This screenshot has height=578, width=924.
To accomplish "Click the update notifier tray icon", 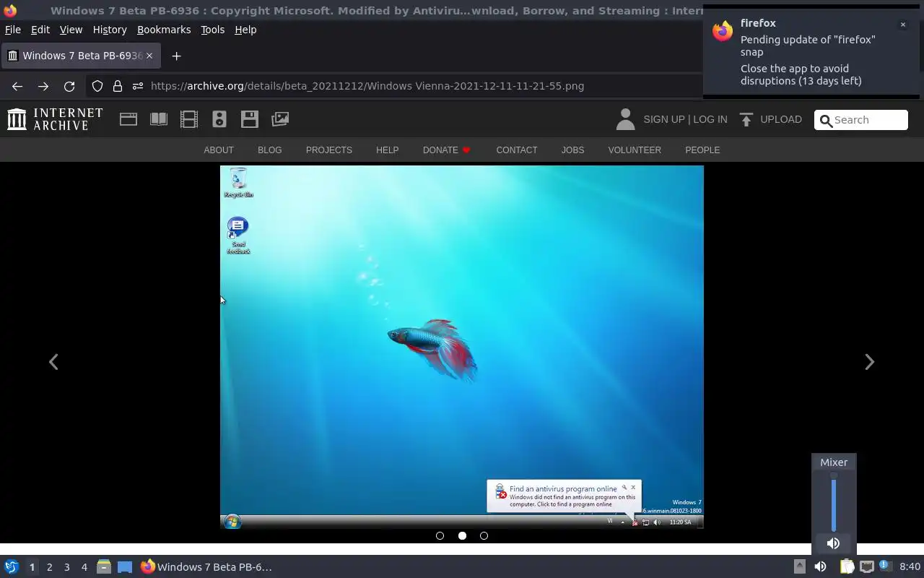I will [x=884, y=566].
